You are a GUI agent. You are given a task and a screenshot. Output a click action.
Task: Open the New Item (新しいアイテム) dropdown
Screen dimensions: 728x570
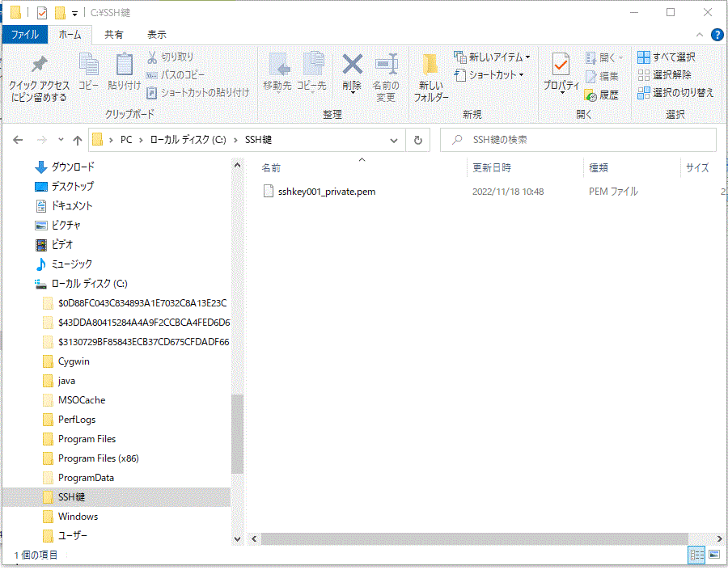tap(493, 57)
